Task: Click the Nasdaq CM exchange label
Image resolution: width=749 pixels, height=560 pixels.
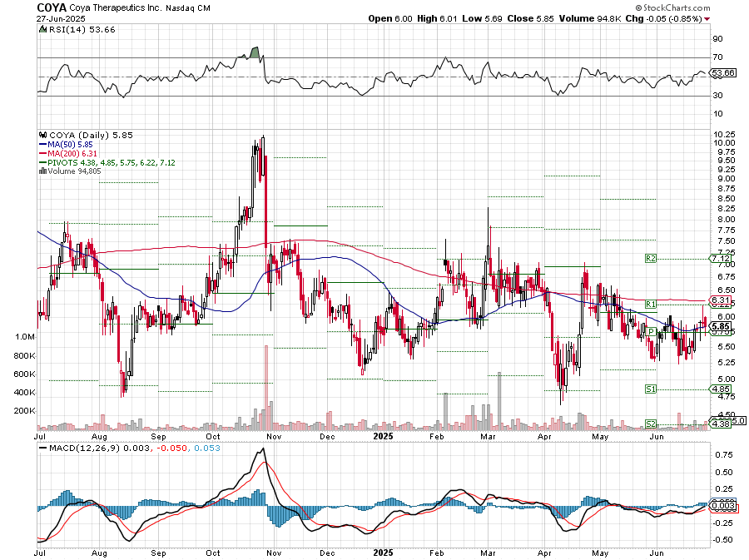Action: pos(188,8)
